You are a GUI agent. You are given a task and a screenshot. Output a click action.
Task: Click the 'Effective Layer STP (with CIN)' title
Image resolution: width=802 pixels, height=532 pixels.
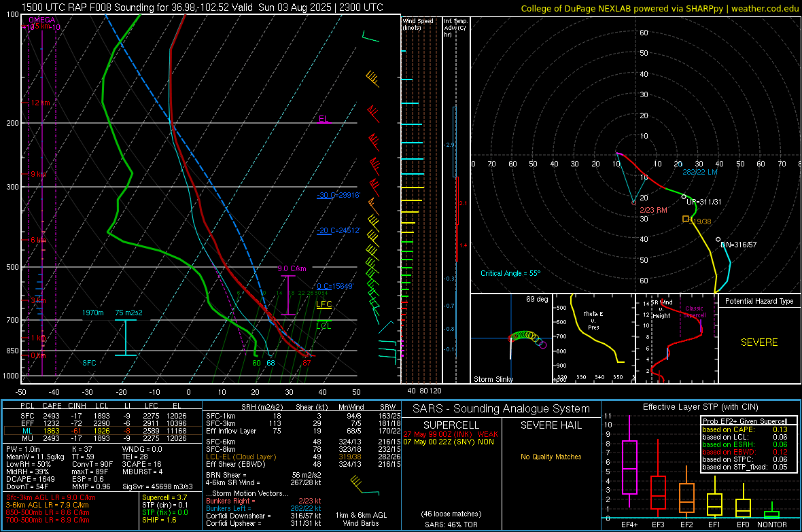tap(700, 407)
